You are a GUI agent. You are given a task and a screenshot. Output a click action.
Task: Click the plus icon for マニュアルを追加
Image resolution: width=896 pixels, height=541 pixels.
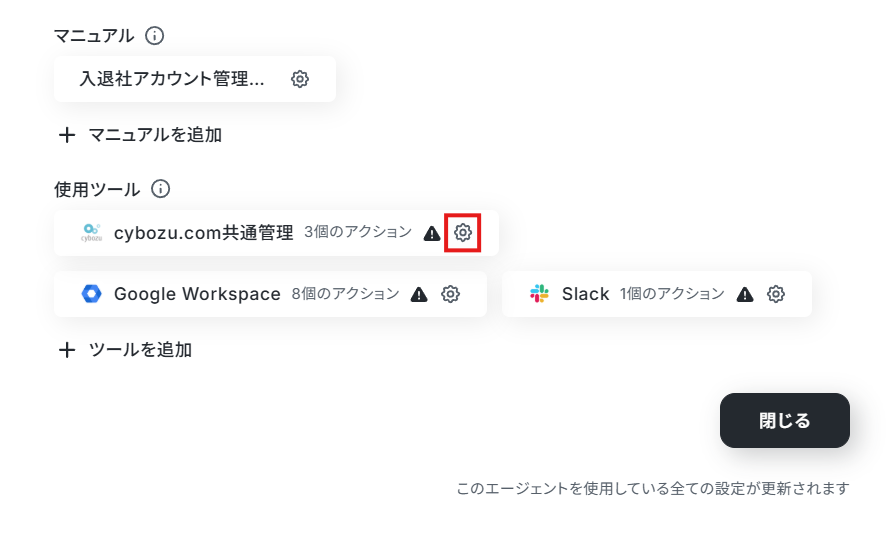pos(67,135)
